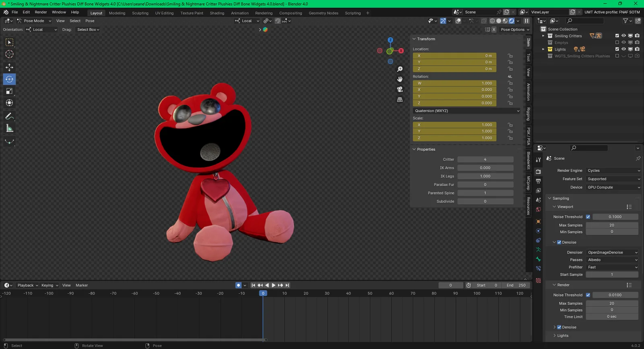
Task: Enable the Emptys collection checkbox
Action: pos(617,42)
